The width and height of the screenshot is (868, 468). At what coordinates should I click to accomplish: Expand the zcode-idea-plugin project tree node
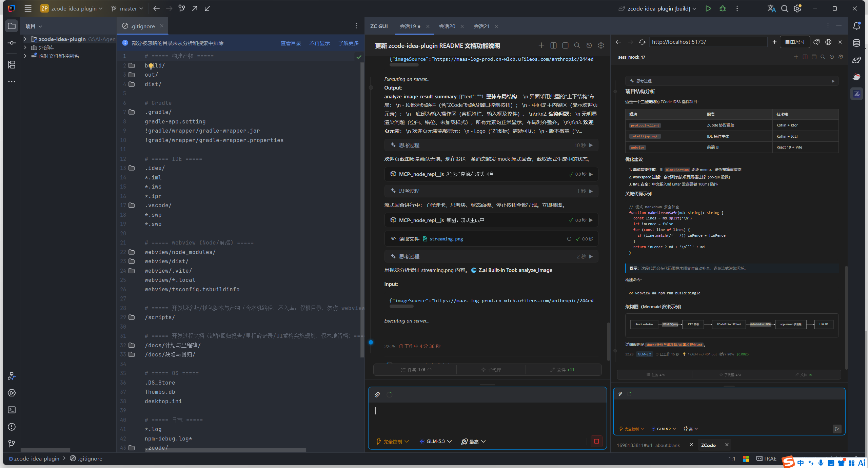click(25, 39)
